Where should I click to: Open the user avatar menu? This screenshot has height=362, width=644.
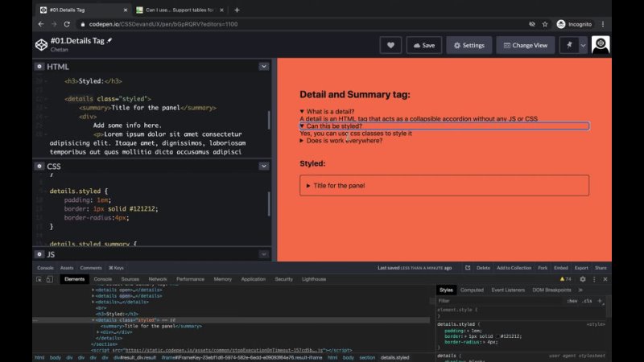click(x=601, y=45)
